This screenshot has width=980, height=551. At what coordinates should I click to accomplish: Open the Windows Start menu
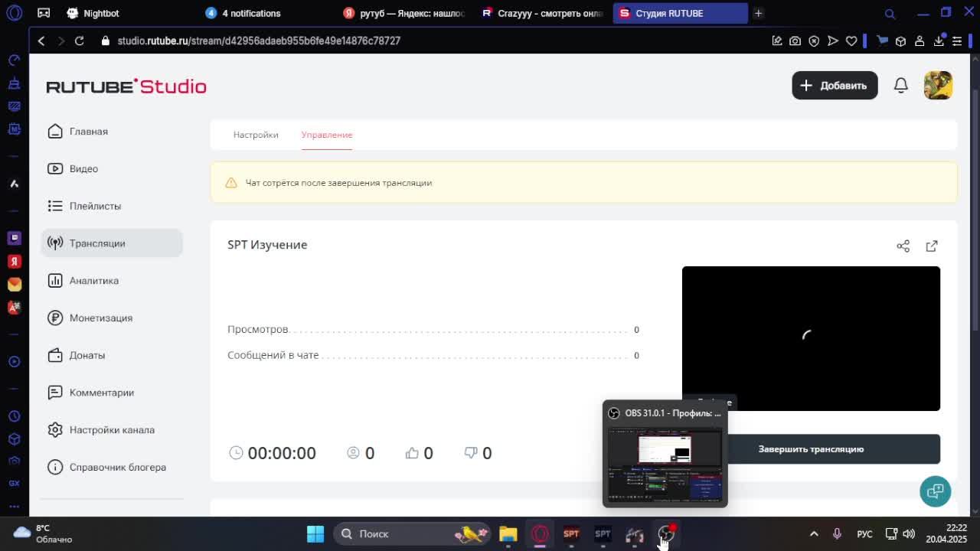[315, 534]
